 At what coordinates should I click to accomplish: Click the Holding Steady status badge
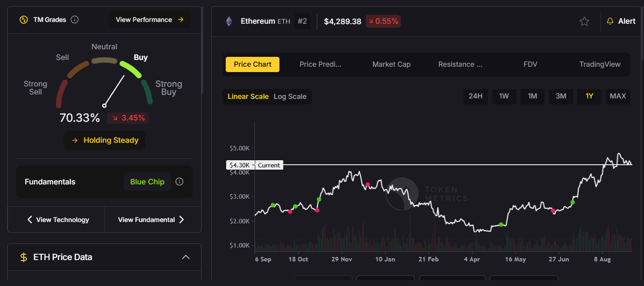point(104,141)
